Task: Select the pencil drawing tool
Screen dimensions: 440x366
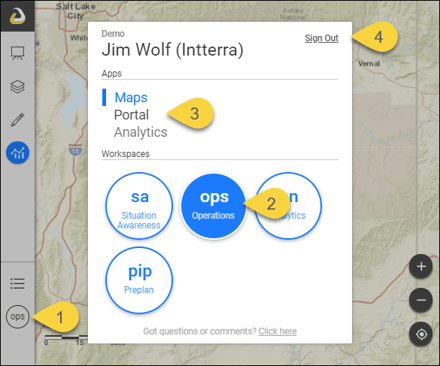Action: pyautogui.click(x=17, y=119)
